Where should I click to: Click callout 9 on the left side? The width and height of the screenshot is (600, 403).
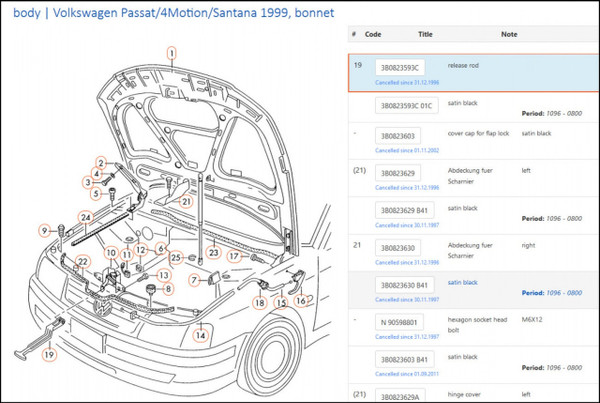(44, 231)
